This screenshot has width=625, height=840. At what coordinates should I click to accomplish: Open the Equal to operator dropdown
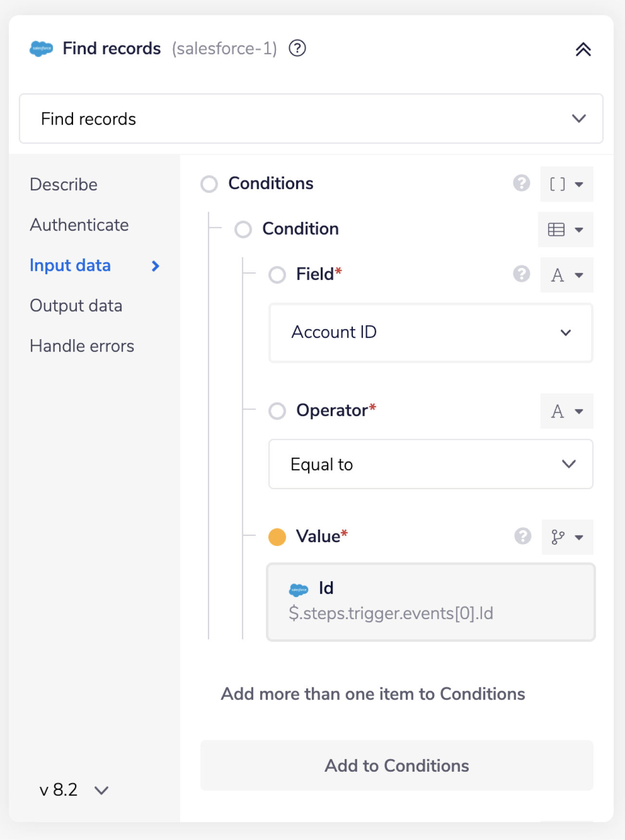pos(430,464)
